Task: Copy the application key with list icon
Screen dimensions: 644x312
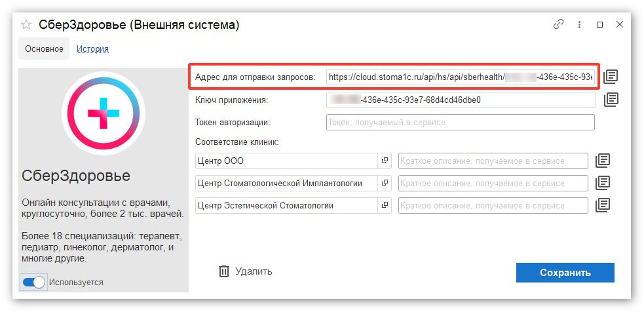Action: (611, 100)
